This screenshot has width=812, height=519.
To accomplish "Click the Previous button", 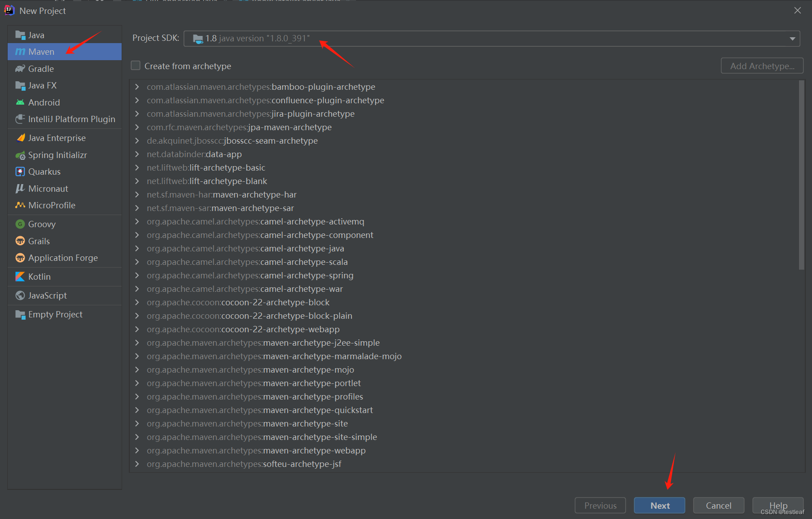I will (x=600, y=506).
